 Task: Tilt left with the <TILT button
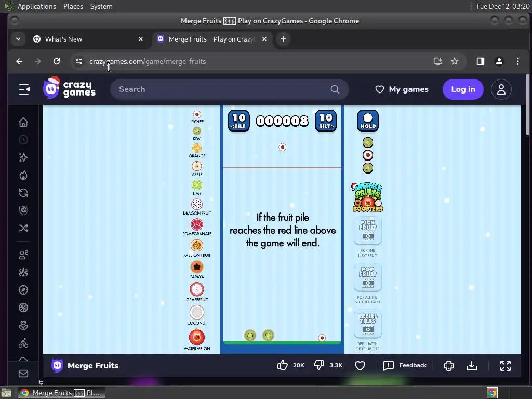coord(239,121)
